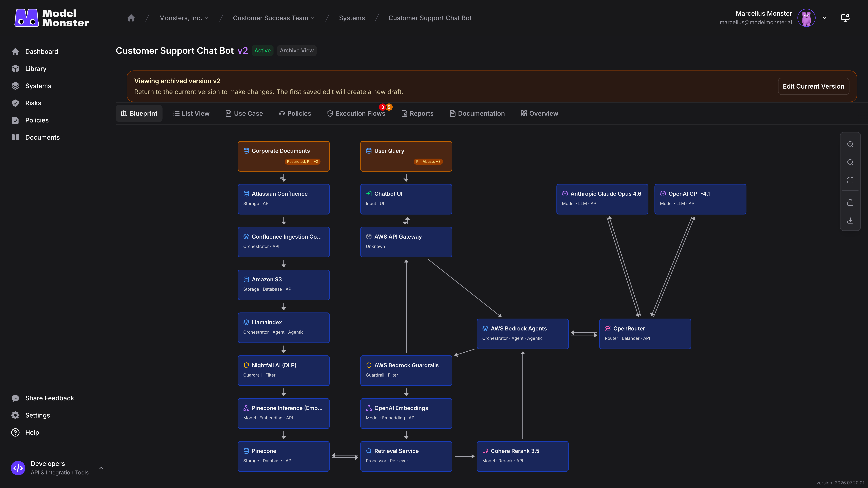This screenshot has height=488, width=868.
Task: Click the Archive View badge
Action: click(297, 50)
